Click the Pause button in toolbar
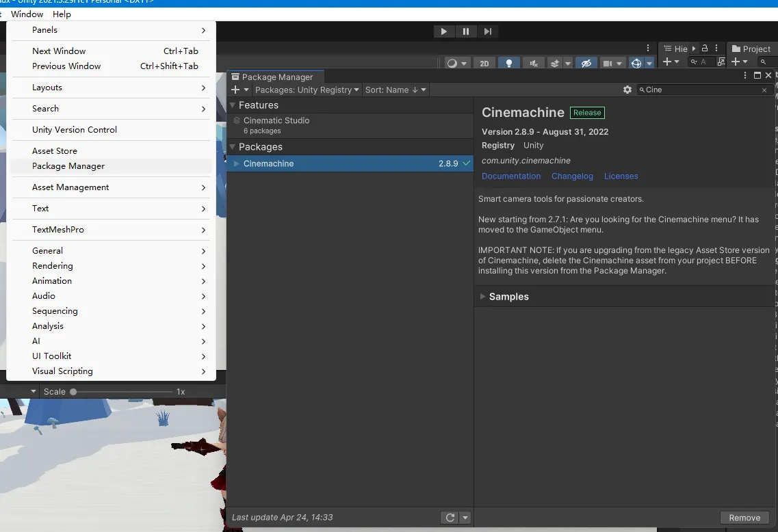 (465, 31)
